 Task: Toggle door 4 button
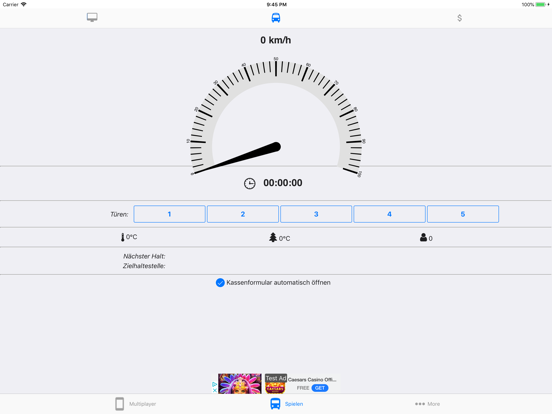point(389,214)
